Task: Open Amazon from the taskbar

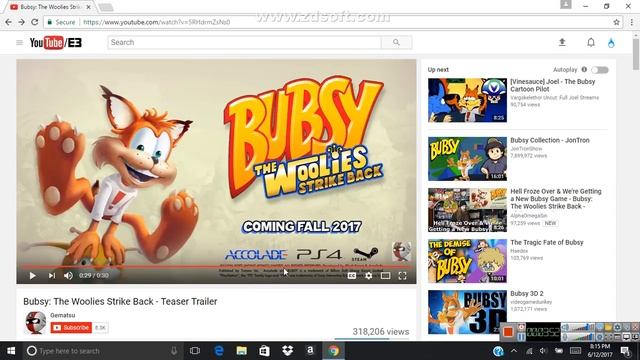Action: tap(310, 351)
